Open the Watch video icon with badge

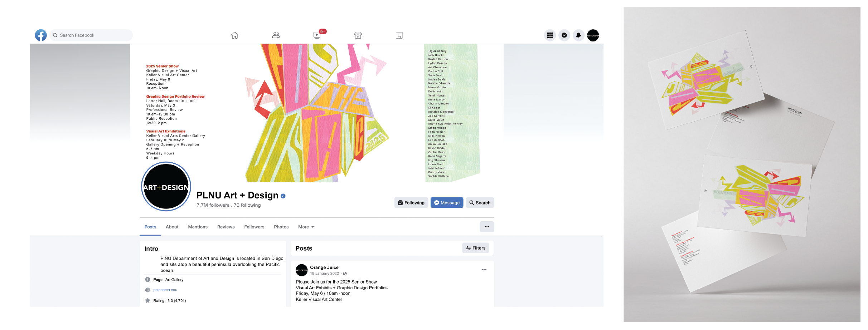pyautogui.click(x=317, y=35)
